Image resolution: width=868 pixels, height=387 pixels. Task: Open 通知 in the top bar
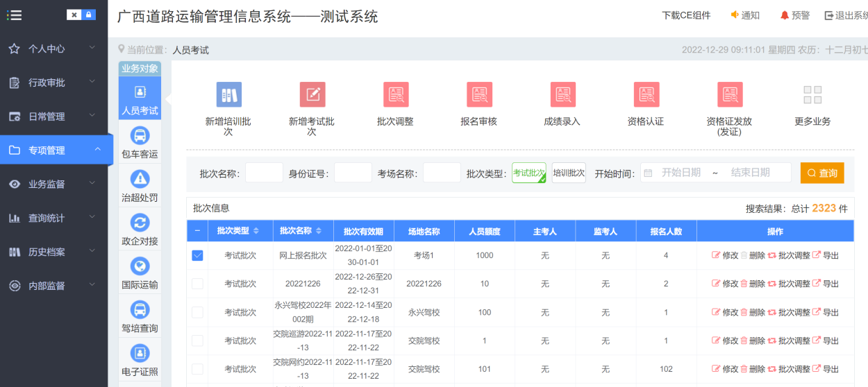click(745, 15)
